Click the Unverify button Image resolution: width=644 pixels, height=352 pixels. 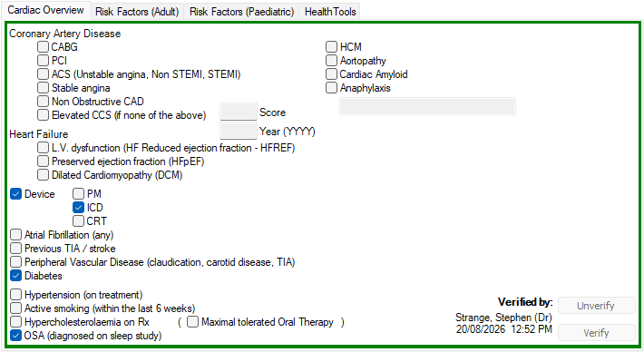click(x=596, y=306)
